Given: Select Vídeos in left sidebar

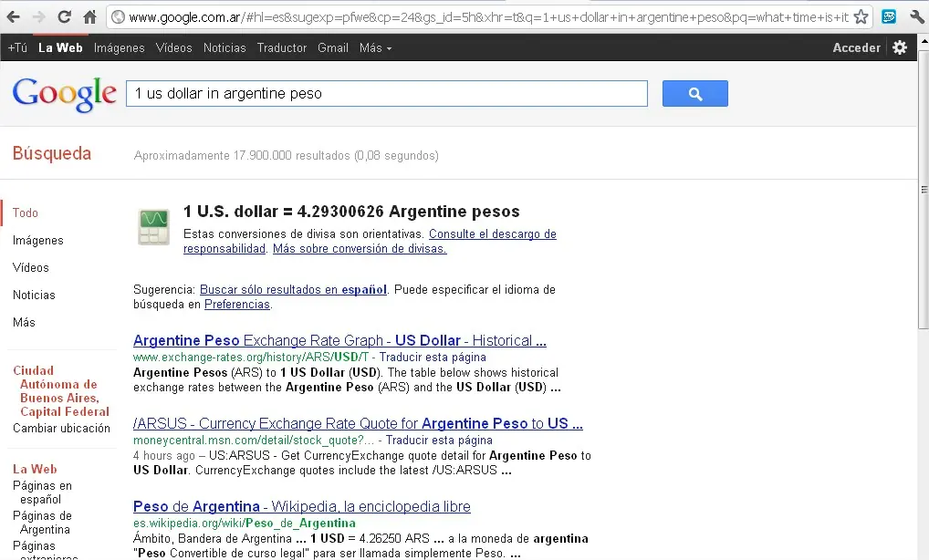Looking at the screenshot, I should 31,267.
